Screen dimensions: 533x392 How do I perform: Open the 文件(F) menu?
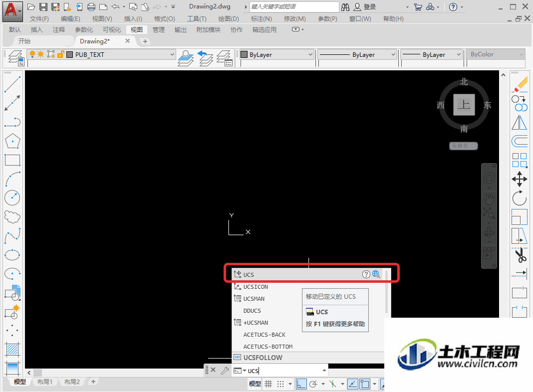[39, 19]
